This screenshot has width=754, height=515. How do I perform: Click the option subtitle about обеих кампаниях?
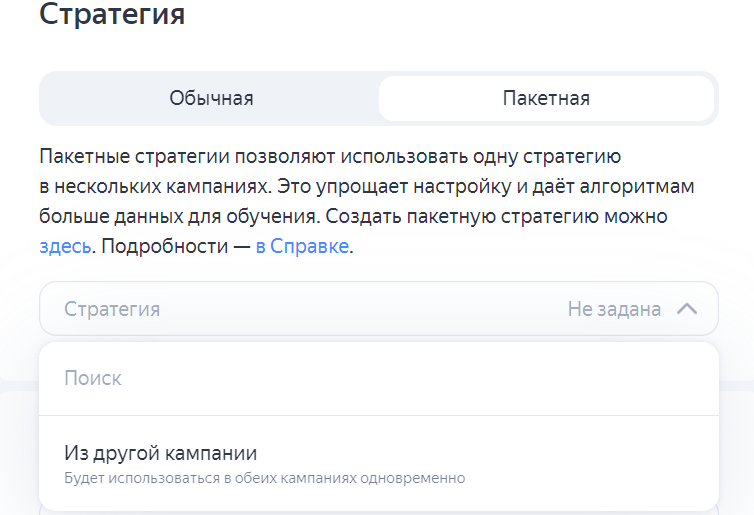click(x=264, y=478)
